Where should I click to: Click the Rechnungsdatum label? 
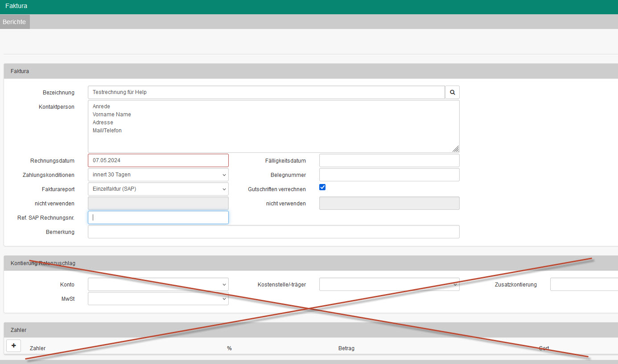point(52,161)
